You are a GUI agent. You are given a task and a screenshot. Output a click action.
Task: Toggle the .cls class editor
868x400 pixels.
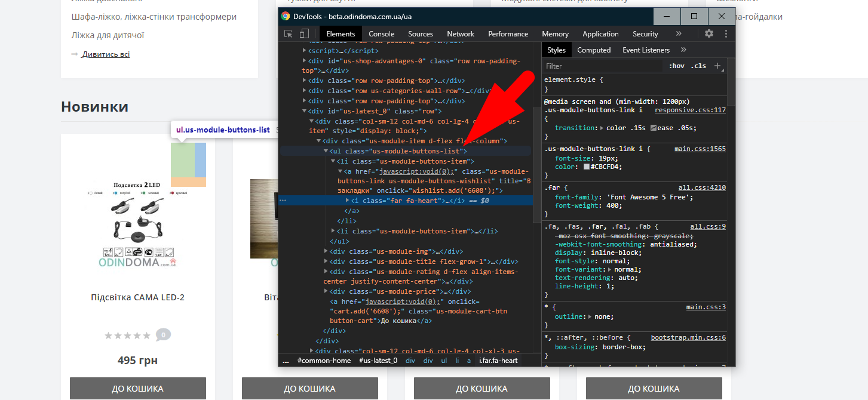(x=698, y=66)
